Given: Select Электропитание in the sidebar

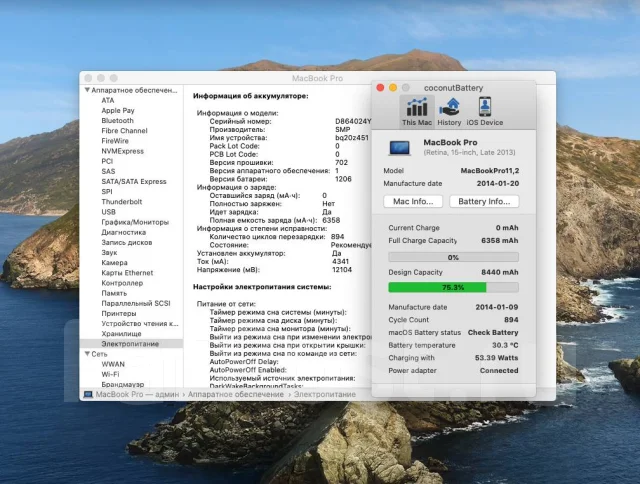Looking at the screenshot, I should (x=131, y=344).
